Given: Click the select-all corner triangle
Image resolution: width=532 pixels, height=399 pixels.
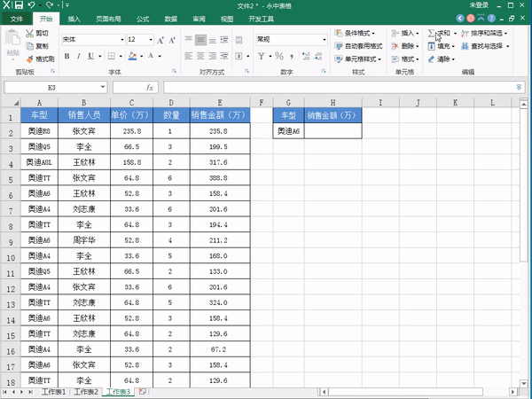Looking at the screenshot, I should [16, 103].
